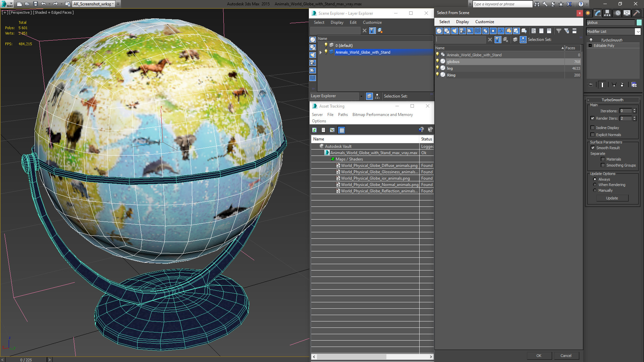Click Save File icon in main toolbar
Screen dimensions: 644x362
click(36, 4)
